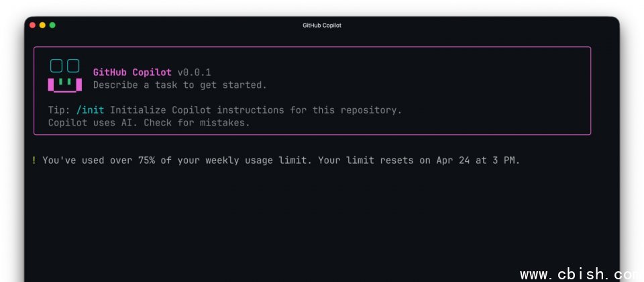Click the "Tip:" label
Screen dimensions: 644x282
pyautogui.click(x=59, y=110)
